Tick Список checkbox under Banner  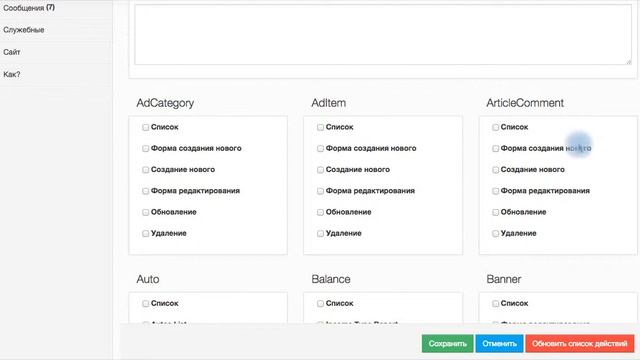pyautogui.click(x=496, y=304)
